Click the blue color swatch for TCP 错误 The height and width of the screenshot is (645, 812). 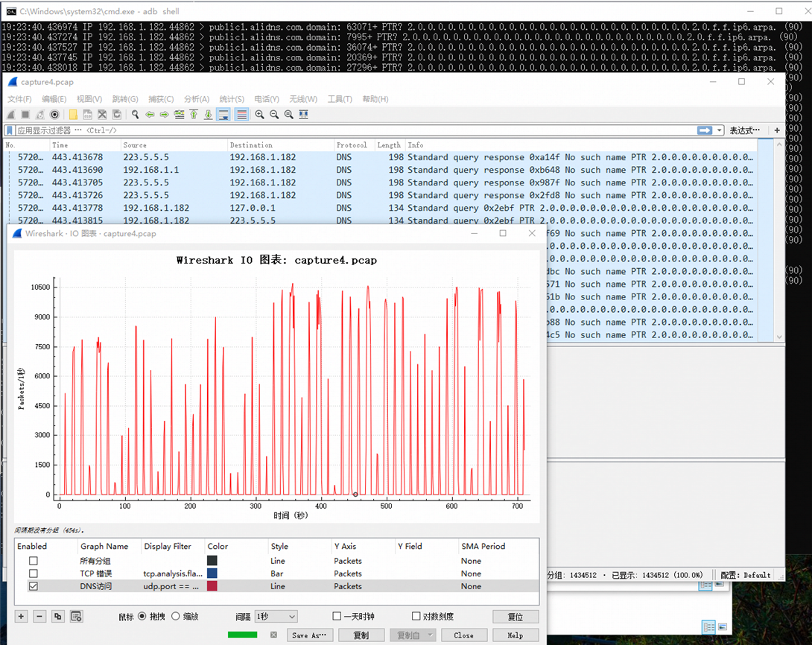[x=212, y=573]
